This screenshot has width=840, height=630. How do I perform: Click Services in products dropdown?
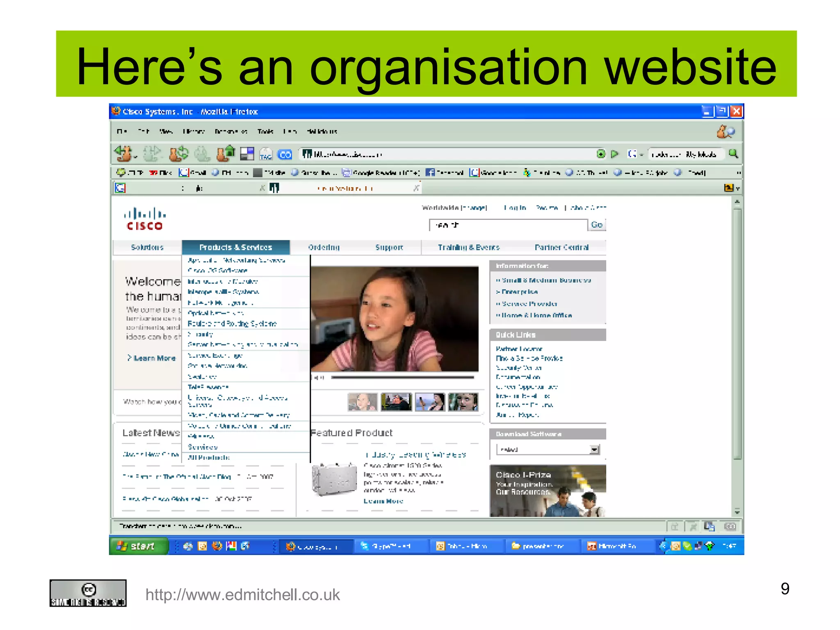point(203,447)
